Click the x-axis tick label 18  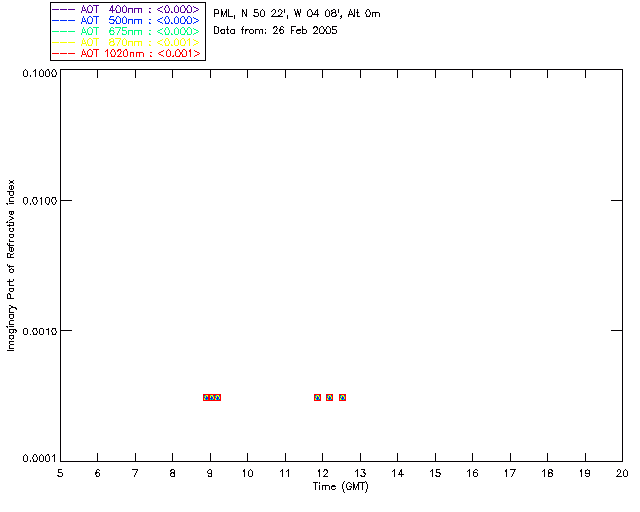(x=547, y=473)
